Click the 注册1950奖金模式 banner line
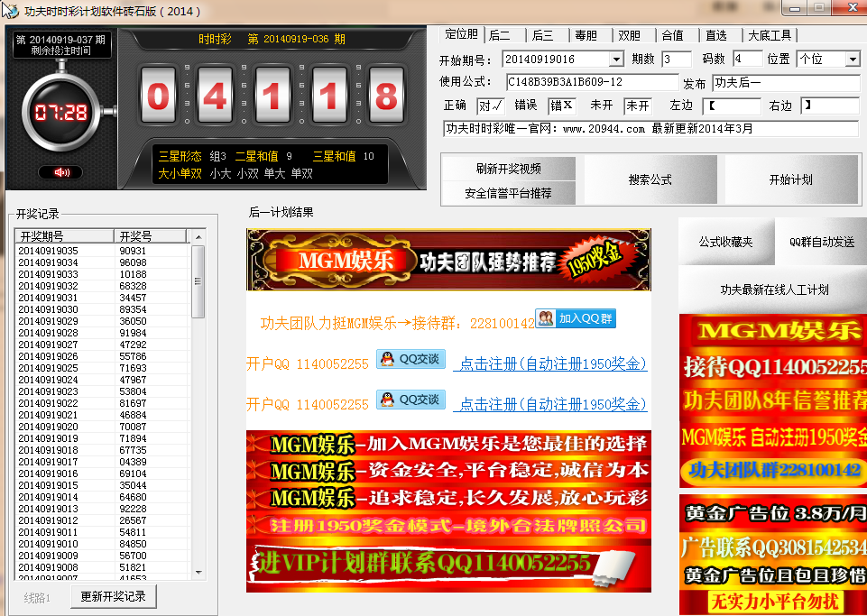The width and height of the screenshot is (867, 616). click(448, 525)
